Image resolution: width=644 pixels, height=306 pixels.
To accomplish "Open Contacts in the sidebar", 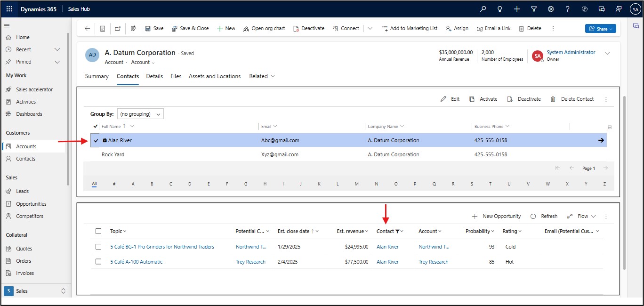I will point(26,159).
